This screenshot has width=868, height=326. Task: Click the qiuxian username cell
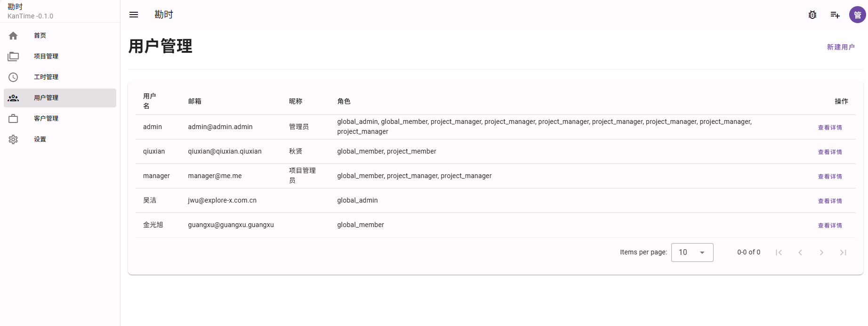[154, 151]
